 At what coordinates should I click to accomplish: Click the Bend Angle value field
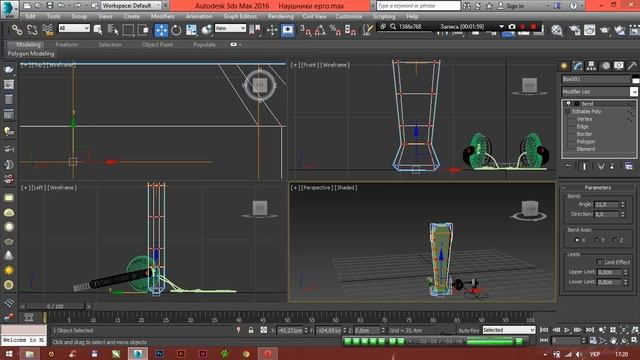pos(607,204)
